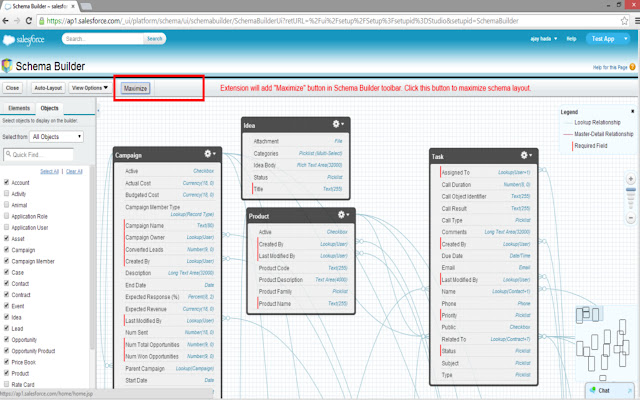Click the zoom in plus button
The image size is (640, 400).
point(631,179)
